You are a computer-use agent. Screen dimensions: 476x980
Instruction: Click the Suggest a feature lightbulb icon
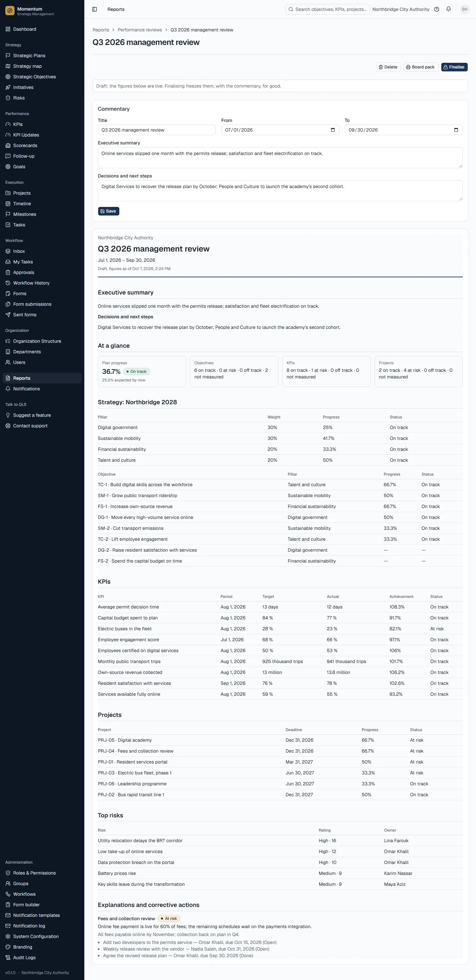coord(8,415)
